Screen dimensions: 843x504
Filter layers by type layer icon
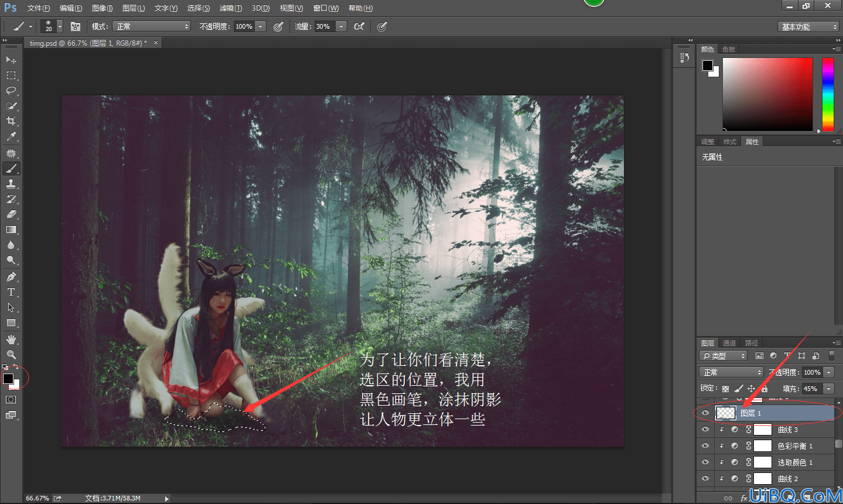pos(787,356)
